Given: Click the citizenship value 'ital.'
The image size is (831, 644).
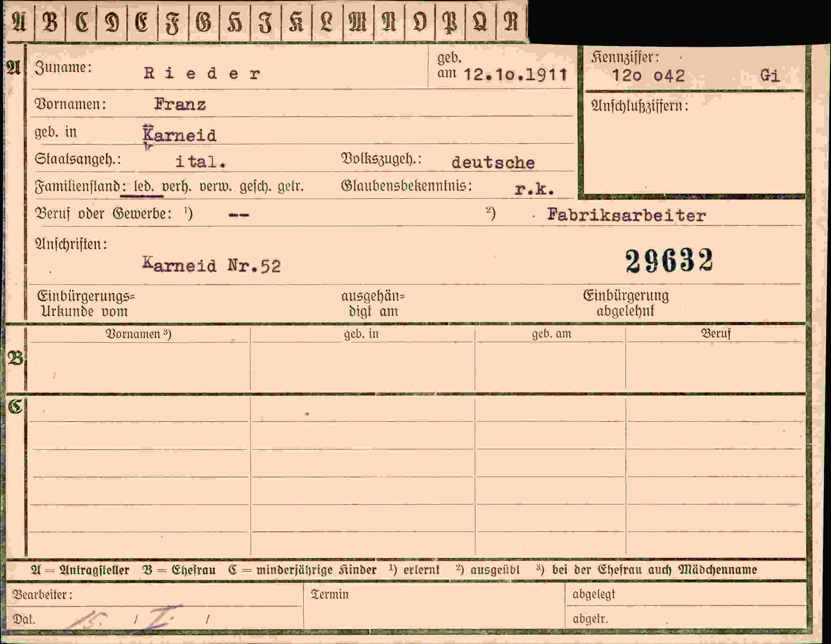Looking at the screenshot, I should [x=201, y=162].
